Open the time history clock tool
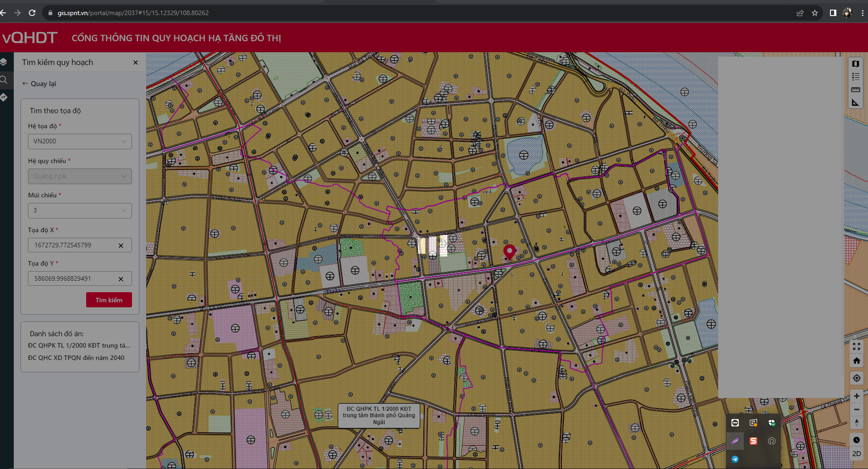868x469 pixels. 857,440
